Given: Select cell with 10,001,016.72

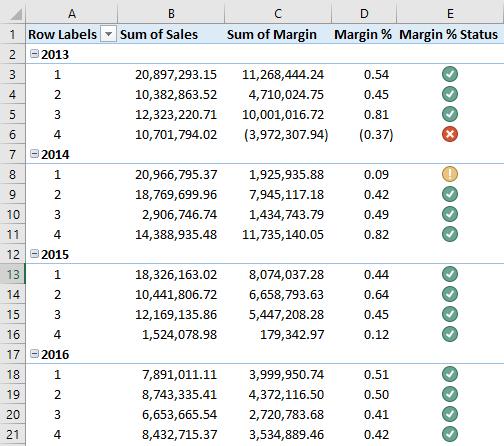Looking at the screenshot, I should tap(278, 114).
